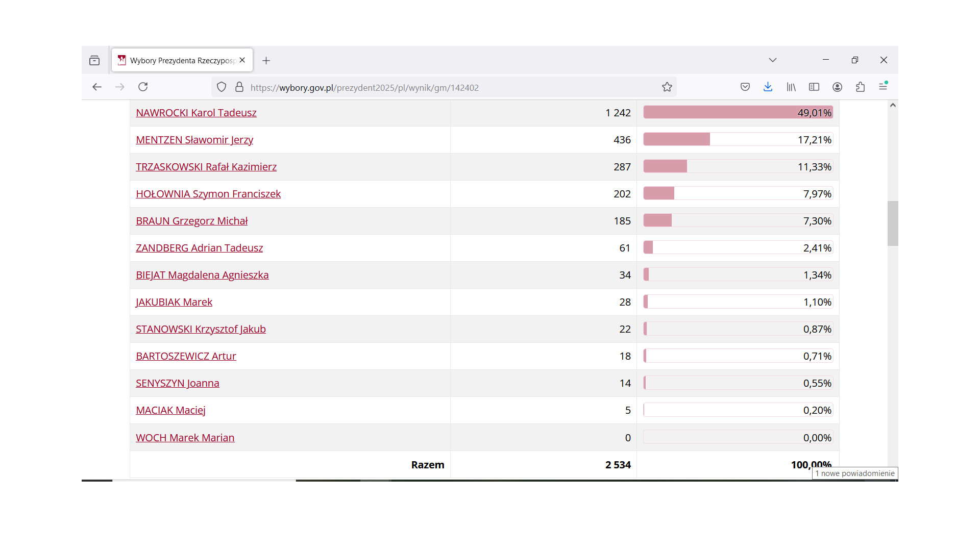Open Firefox View recent browsing button
Image resolution: width=980 pixels, height=551 pixels.
pyautogui.click(x=94, y=60)
